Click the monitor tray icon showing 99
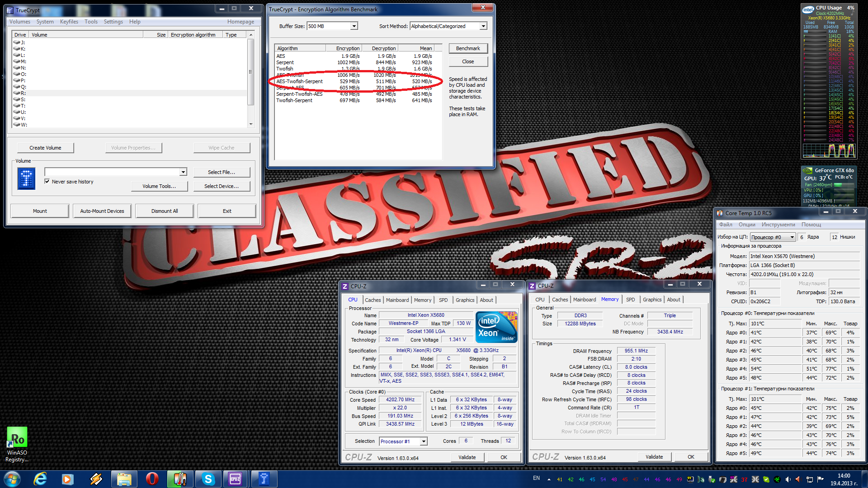This screenshot has height=488, width=868. tap(690, 479)
